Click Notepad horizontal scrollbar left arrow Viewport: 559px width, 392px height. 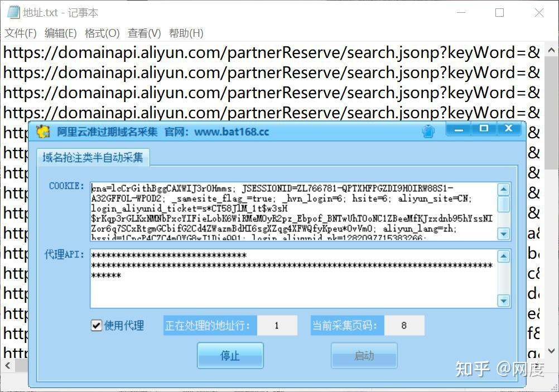8,365
